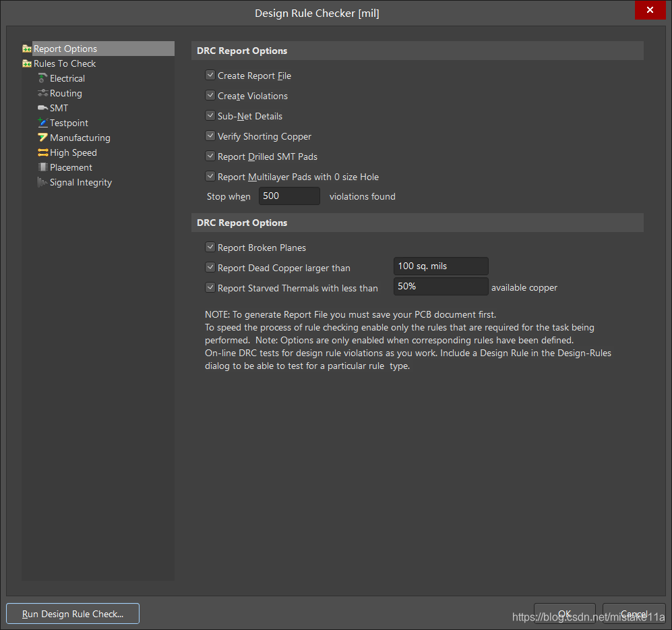The width and height of the screenshot is (672, 630).
Task: Disable the Report Broken Planes option
Action: point(210,248)
